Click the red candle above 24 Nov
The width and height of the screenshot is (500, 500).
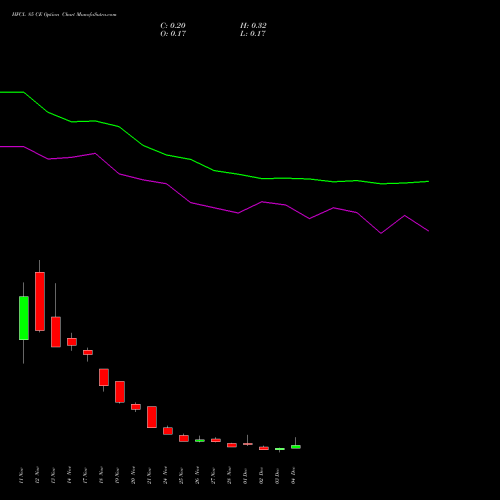(x=168, y=431)
